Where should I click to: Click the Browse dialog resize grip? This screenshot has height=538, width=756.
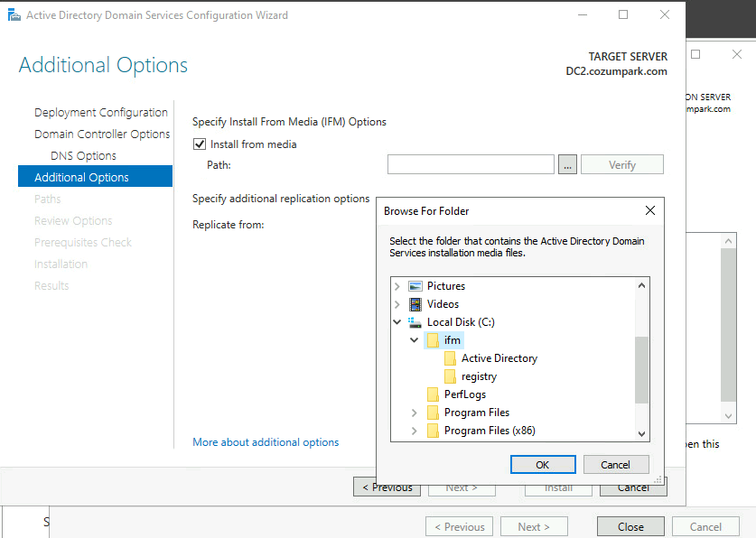[x=658, y=479]
